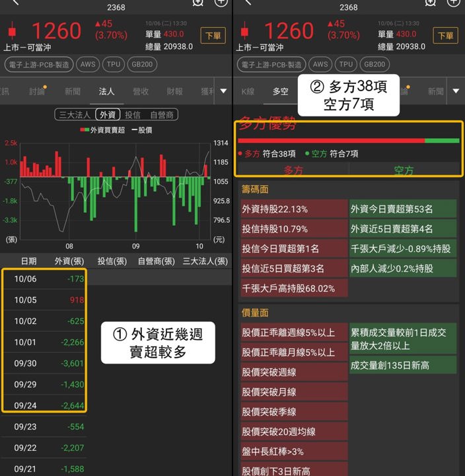The image size is (465, 476).
Task: Tap the 日期 column header
Action: 29,261
